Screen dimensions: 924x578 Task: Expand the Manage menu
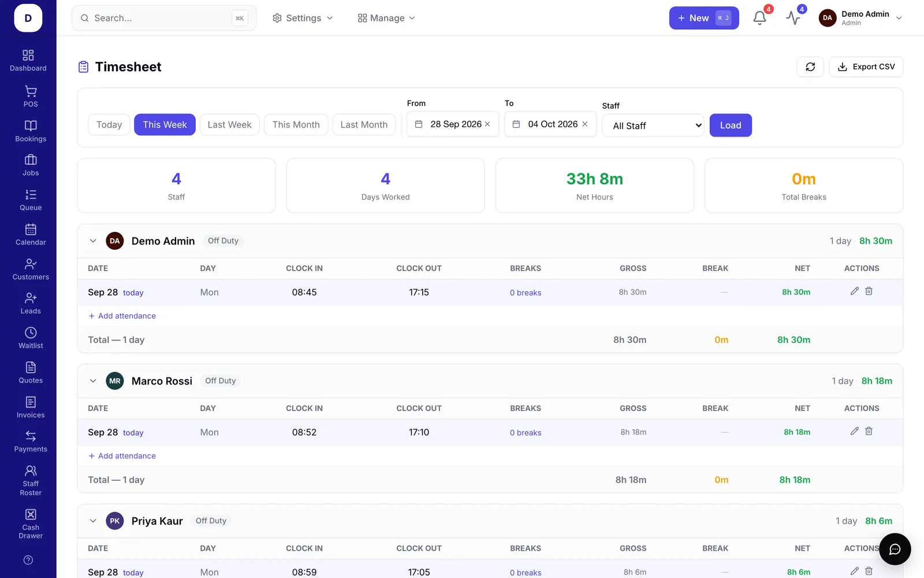click(x=386, y=18)
